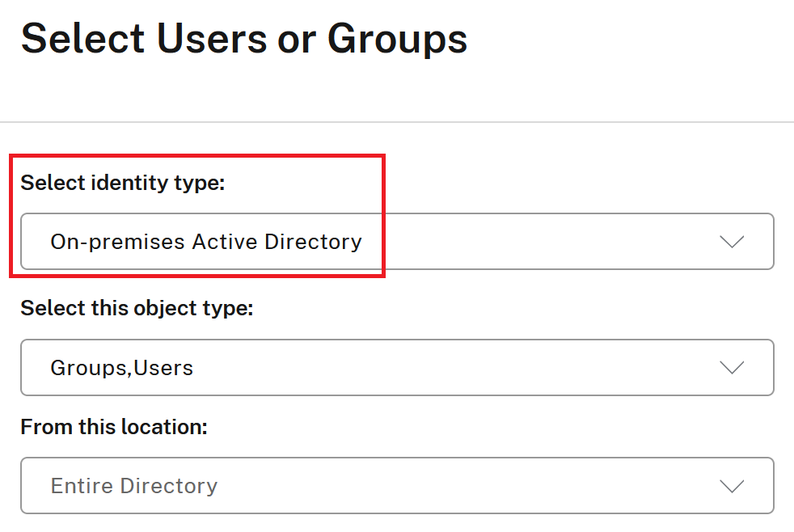Image resolution: width=794 pixels, height=532 pixels.
Task: Click the Entire Directory selection box
Action: pyautogui.click(x=396, y=485)
